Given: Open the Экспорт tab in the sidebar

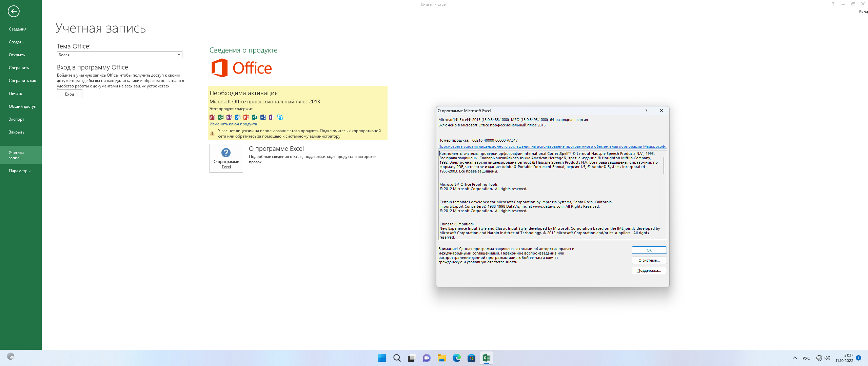Looking at the screenshot, I should pos(21,119).
